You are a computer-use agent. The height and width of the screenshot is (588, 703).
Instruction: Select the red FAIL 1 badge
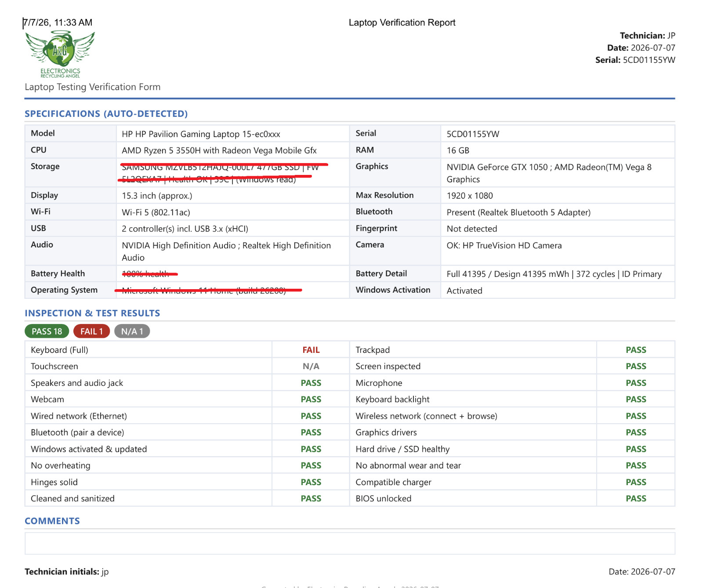tap(91, 331)
